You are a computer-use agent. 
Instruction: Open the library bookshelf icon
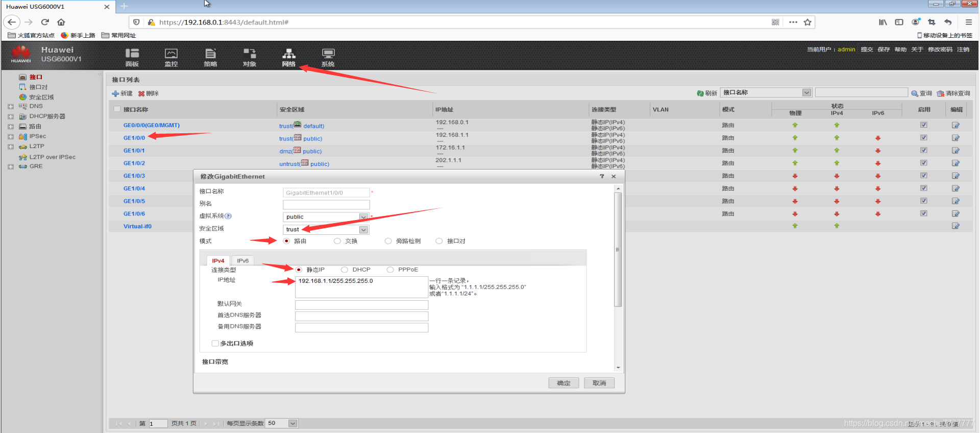pos(883,22)
